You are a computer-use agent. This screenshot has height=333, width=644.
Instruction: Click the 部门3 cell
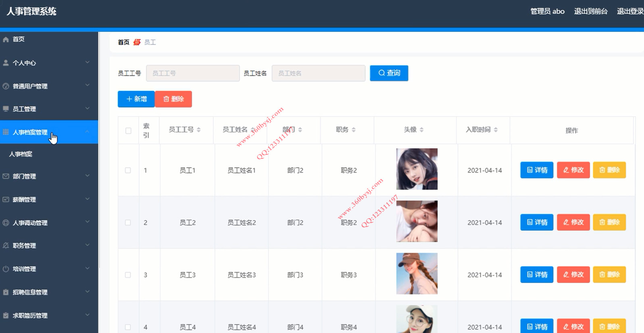[295, 275]
